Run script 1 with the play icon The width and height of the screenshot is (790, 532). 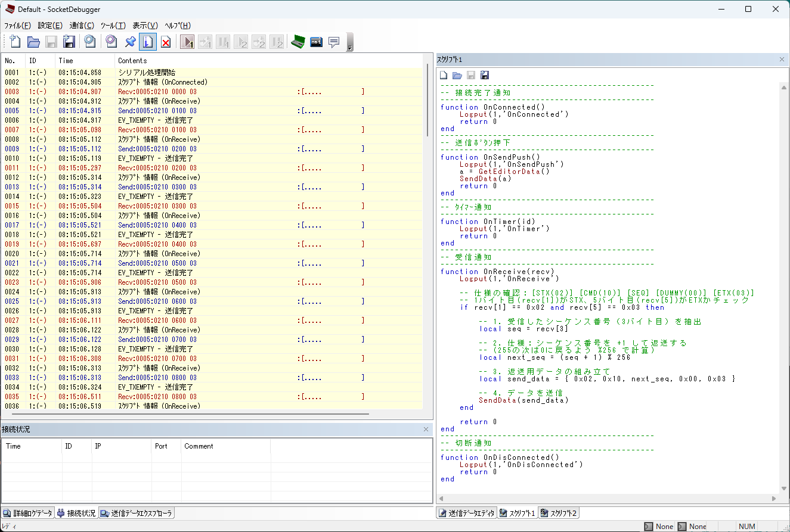187,42
